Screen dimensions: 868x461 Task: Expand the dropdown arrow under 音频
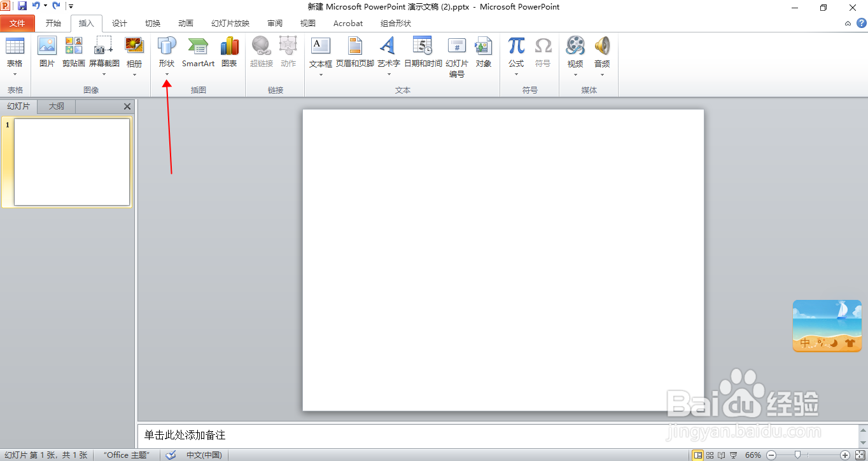(x=602, y=74)
